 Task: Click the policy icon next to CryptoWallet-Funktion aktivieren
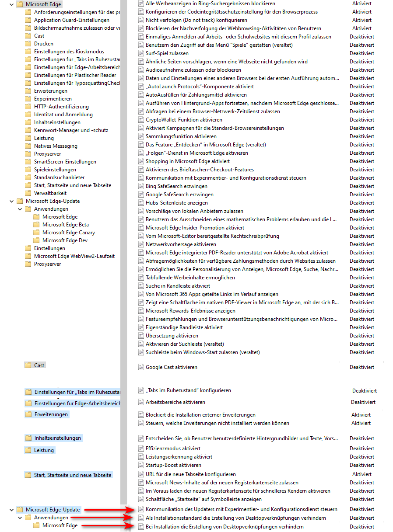[x=141, y=120]
